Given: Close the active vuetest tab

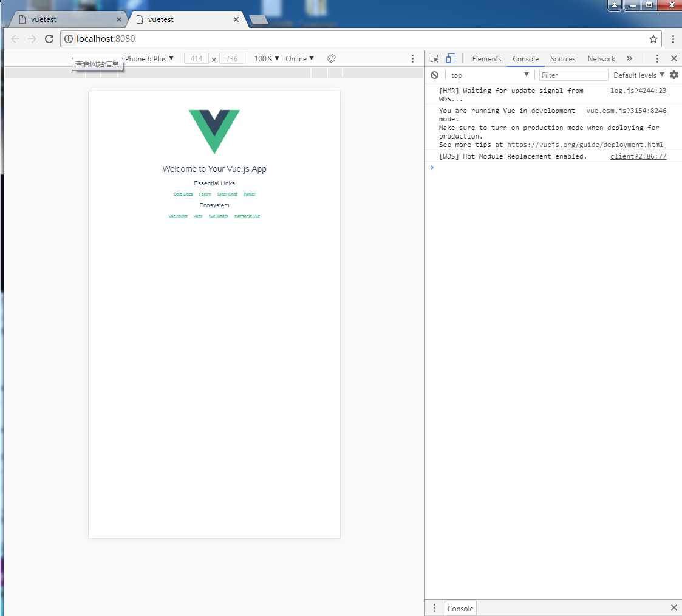Looking at the screenshot, I should pyautogui.click(x=236, y=19).
